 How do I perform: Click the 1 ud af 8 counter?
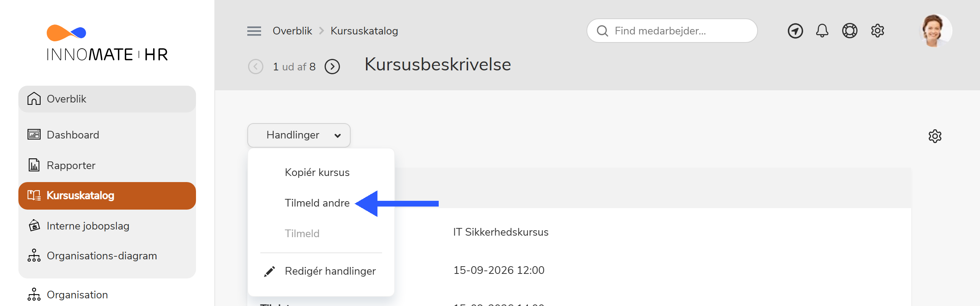click(294, 67)
